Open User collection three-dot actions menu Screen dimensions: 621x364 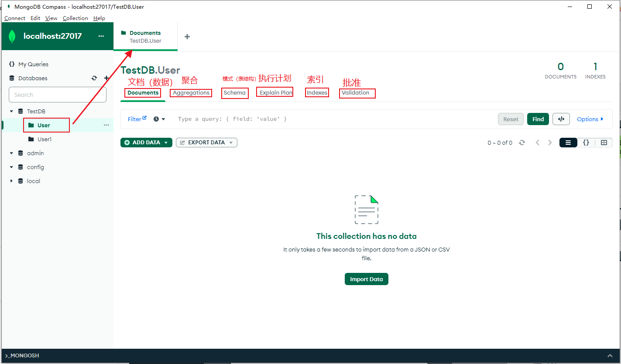click(x=106, y=125)
